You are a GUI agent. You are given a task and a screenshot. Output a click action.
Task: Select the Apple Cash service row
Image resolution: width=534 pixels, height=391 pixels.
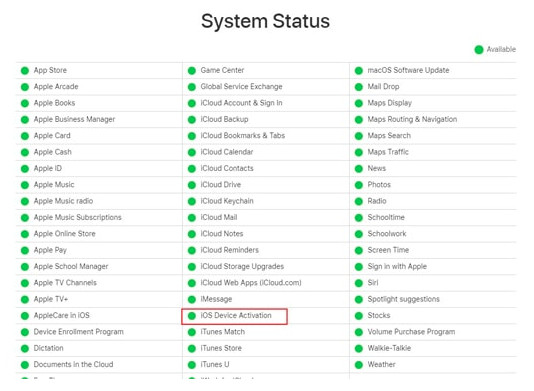(52, 152)
